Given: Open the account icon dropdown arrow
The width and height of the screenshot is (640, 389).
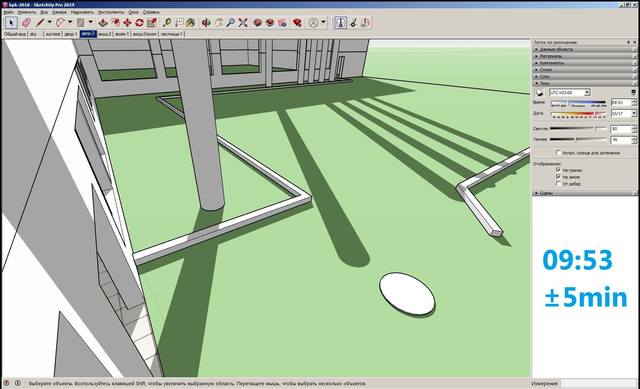Looking at the screenshot, I should [x=323, y=22].
